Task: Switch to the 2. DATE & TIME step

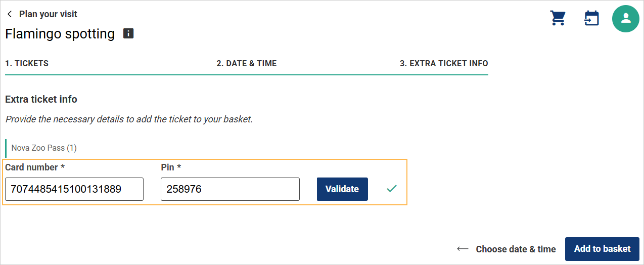Action: 247,63
